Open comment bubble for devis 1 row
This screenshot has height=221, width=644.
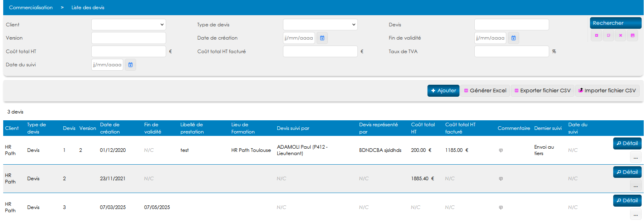501,151
